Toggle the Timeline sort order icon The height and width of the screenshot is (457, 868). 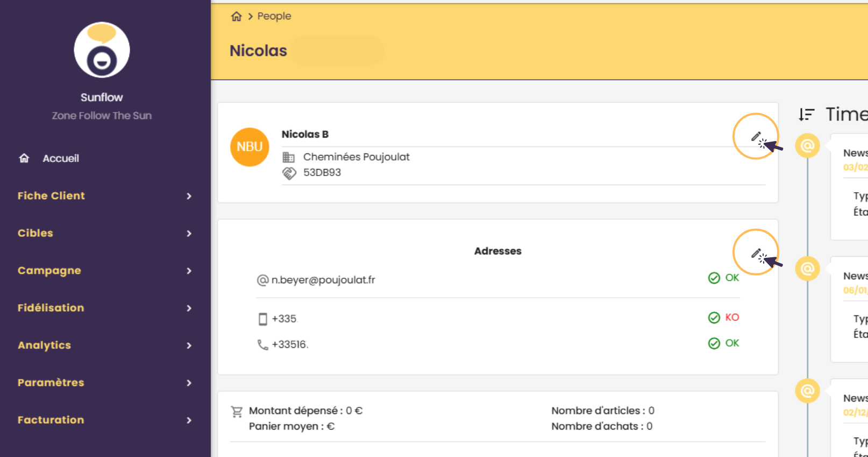pyautogui.click(x=806, y=114)
